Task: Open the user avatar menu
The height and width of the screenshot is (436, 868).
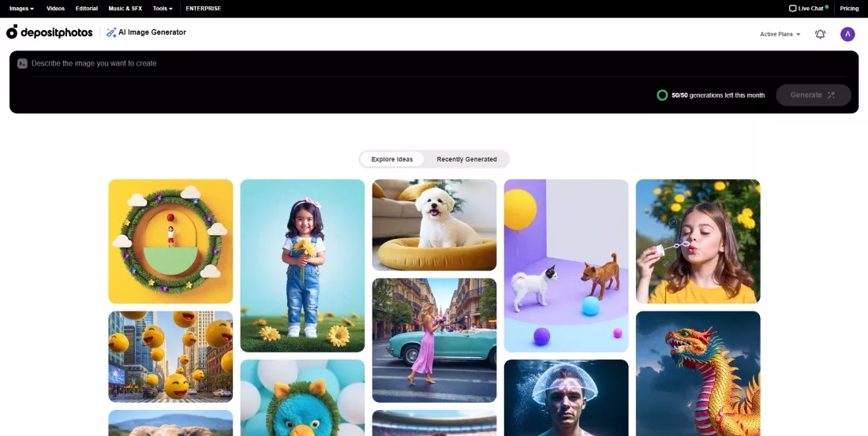Action: (x=847, y=34)
